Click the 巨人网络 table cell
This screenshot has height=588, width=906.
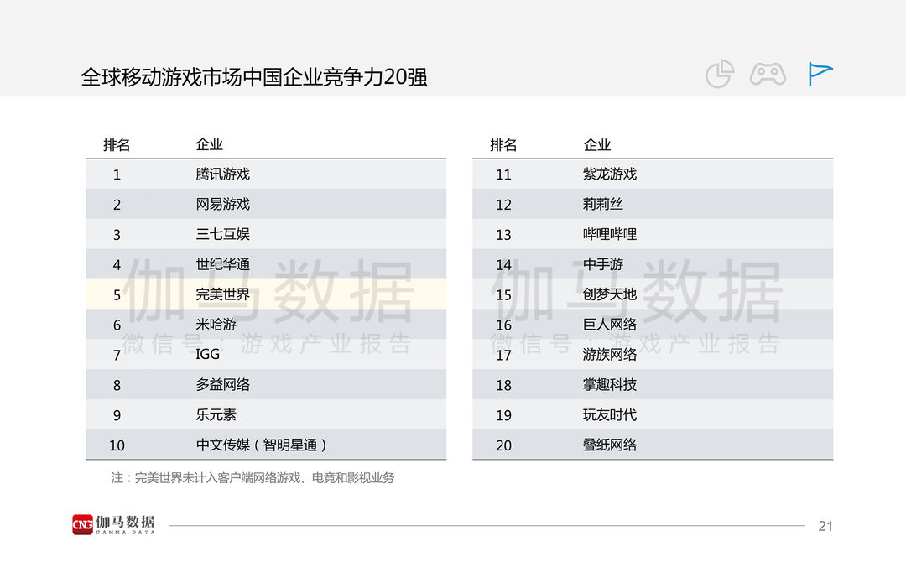click(x=610, y=324)
